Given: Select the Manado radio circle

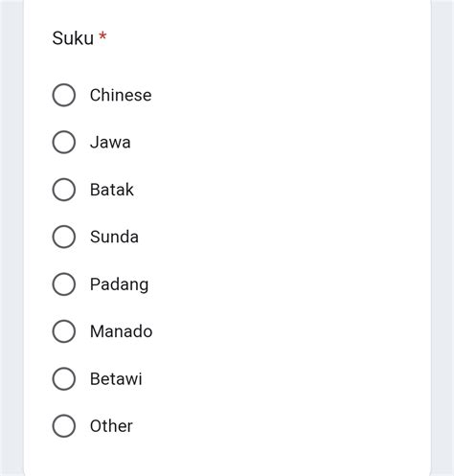Looking at the screenshot, I should pyautogui.click(x=64, y=331).
